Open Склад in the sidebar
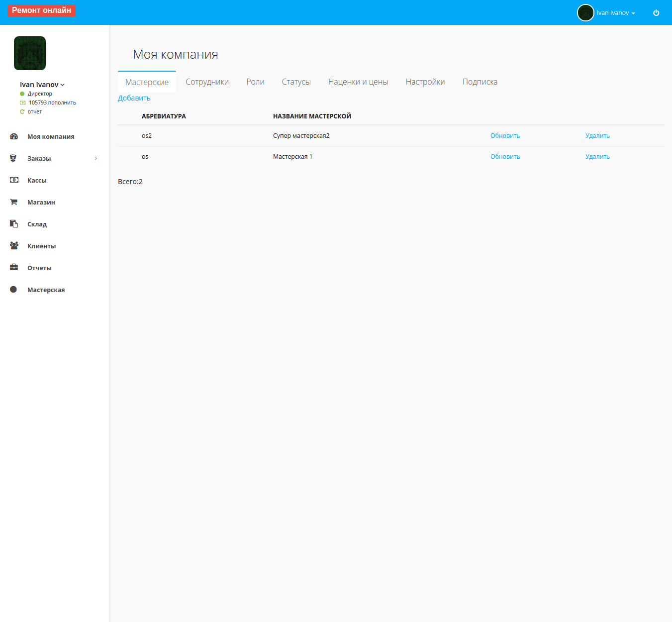The width and height of the screenshot is (672, 622). pos(37,224)
